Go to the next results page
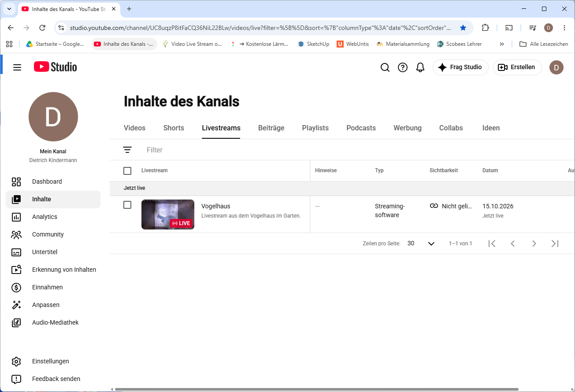575x392 pixels. click(534, 244)
